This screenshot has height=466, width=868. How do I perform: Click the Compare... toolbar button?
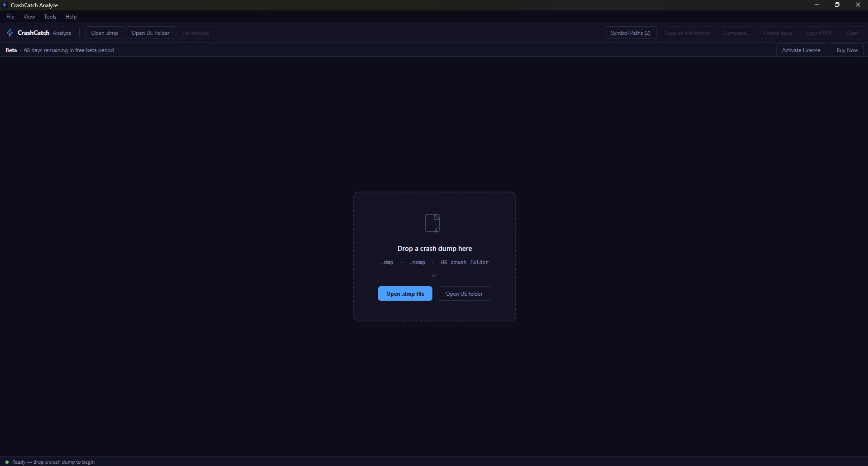736,33
